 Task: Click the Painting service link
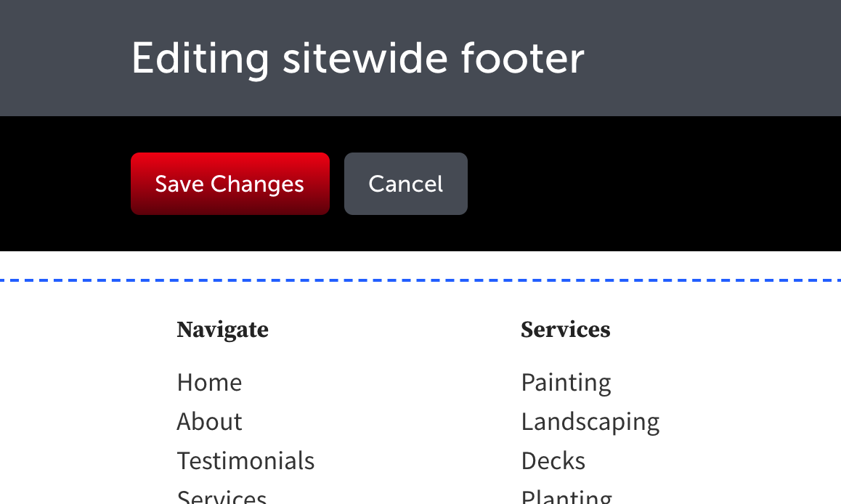click(x=566, y=382)
